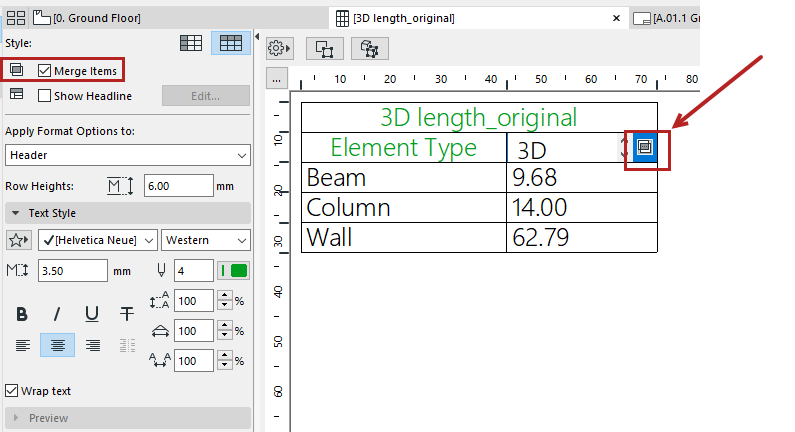The width and height of the screenshot is (795, 432).
Task: Select the list-style table layout icon
Action: tap(191, 43)
